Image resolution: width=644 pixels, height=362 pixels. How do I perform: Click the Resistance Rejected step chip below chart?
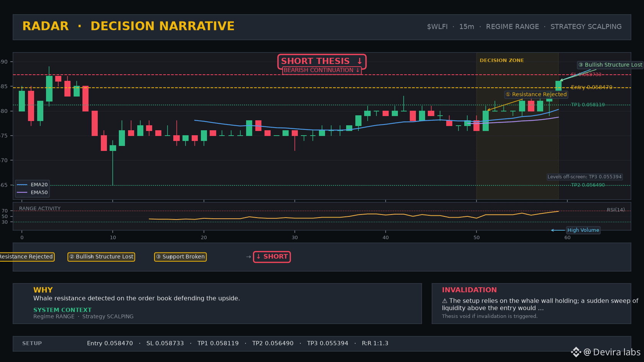26,257
